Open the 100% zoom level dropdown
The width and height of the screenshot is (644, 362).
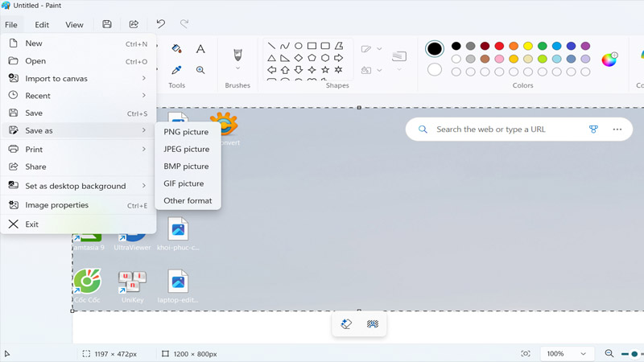point(566,353)
